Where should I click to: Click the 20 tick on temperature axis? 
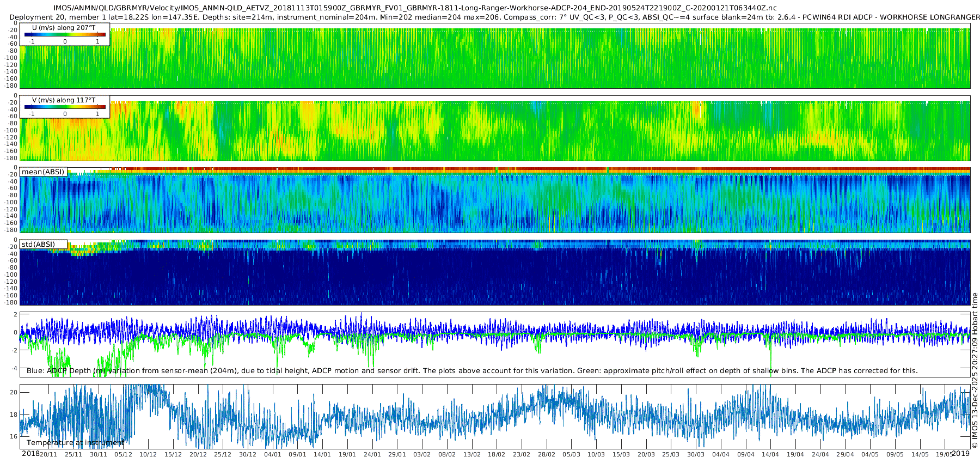pos(14,392)
